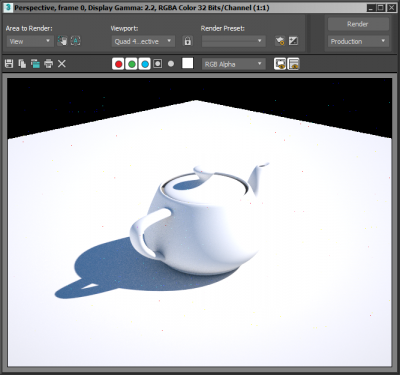Save the rendered image with disk icon
This screenshot has height=375, width=400.
(9, 64)
